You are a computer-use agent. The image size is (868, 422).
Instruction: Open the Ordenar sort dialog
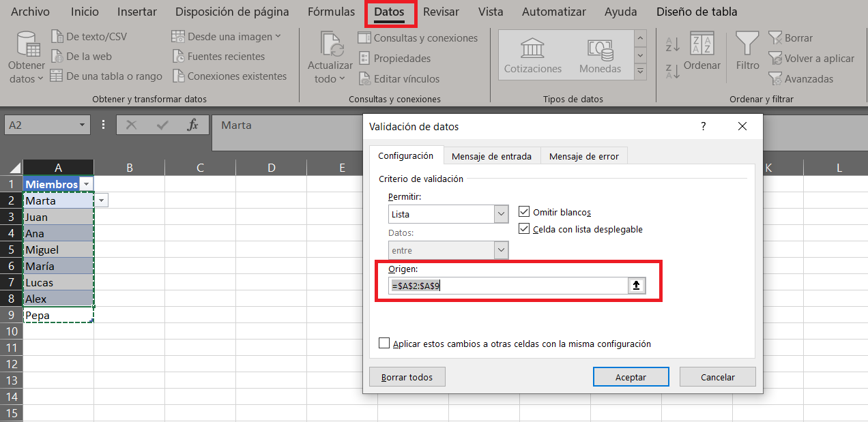coord(702,51)
